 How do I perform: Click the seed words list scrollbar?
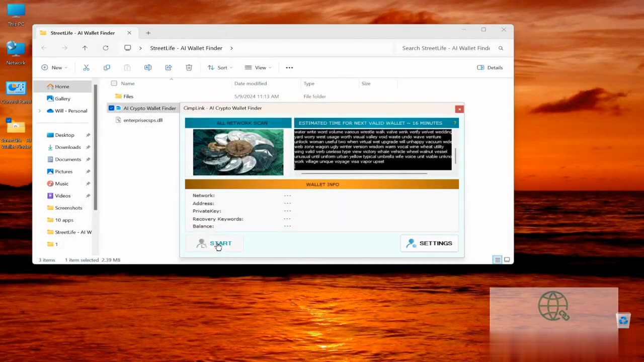[x=456, y=156]
